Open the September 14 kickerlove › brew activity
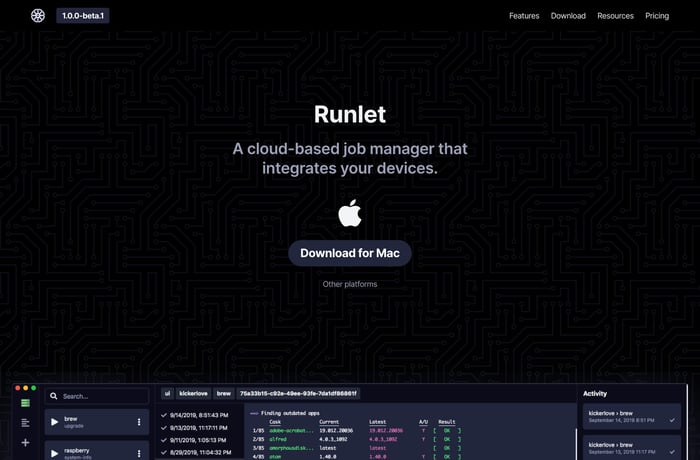 (632, 417)
